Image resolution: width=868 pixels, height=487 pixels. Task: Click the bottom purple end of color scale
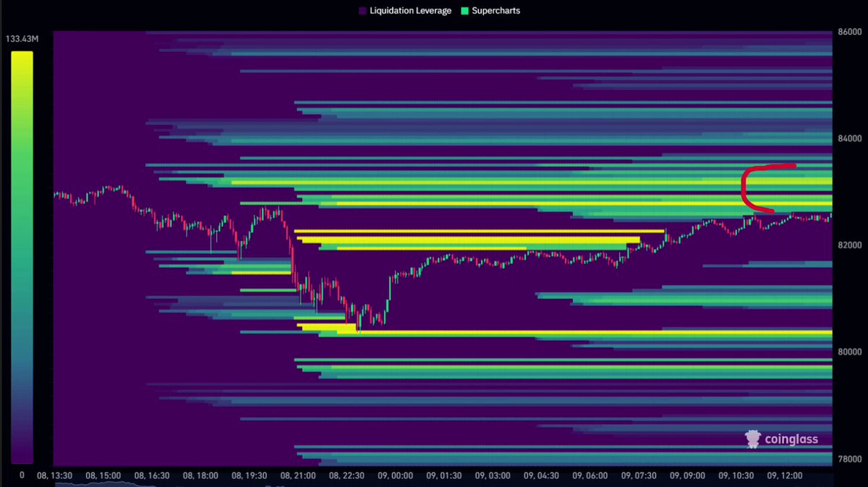pyautogui.click(x=22, y=456)
